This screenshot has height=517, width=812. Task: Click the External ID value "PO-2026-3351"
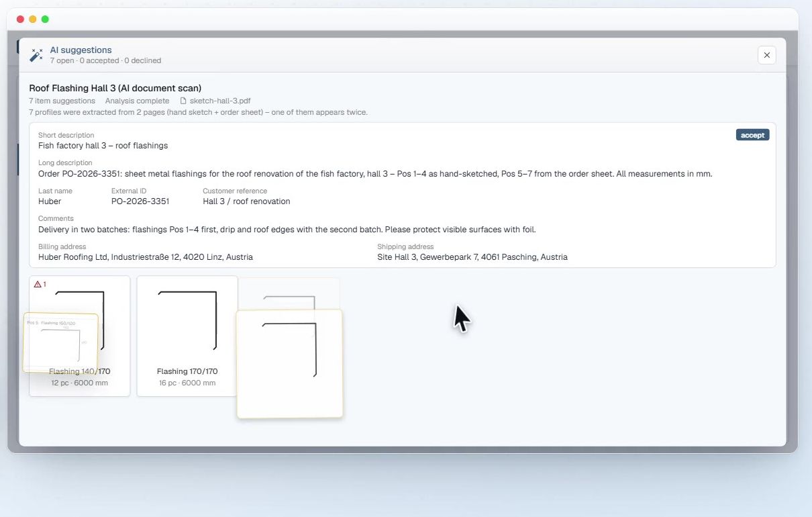pos(140,201)
